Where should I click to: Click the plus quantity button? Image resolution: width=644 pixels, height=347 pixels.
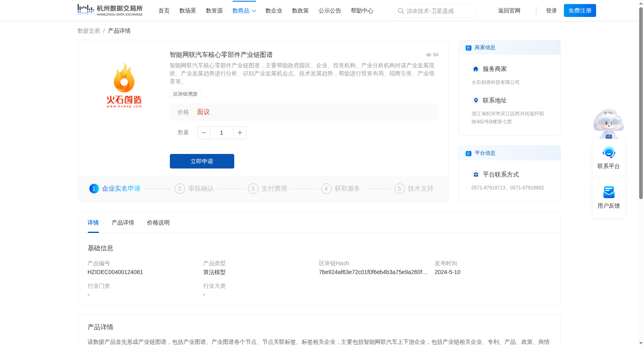[240, 133]
